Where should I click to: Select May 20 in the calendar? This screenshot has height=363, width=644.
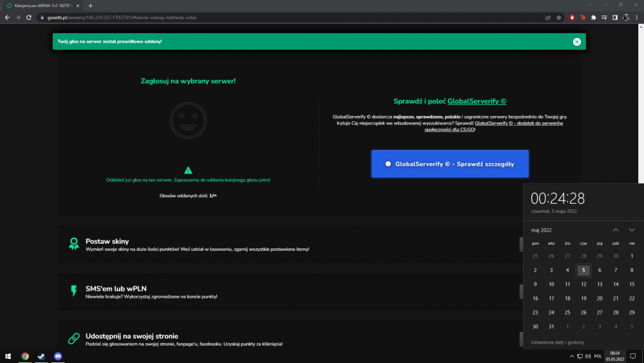click(600, 299)
